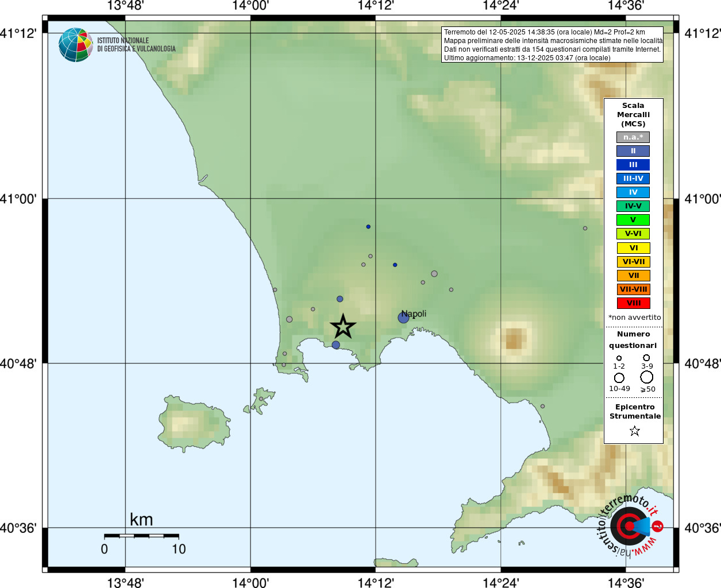Click the VII-VIII legend swatch
Image resolution: width=721 pixels, height=588 pixels.
(633, 289)
